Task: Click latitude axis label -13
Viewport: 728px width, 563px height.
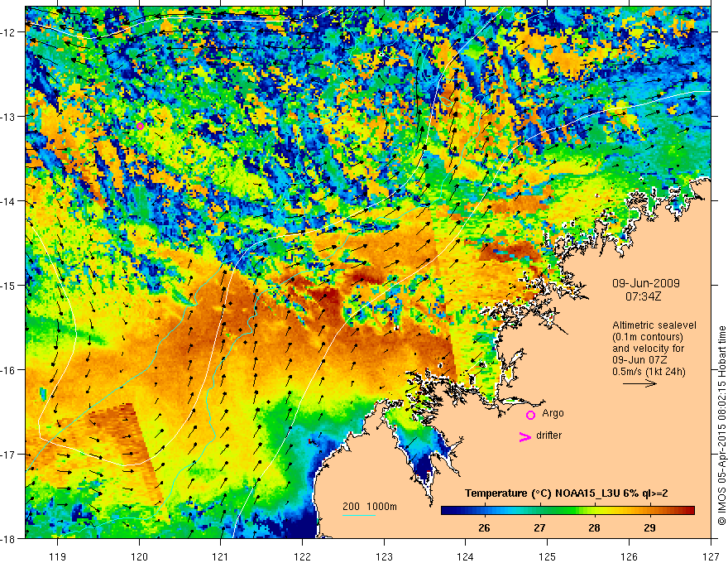Action: click(x=8, y=117)
